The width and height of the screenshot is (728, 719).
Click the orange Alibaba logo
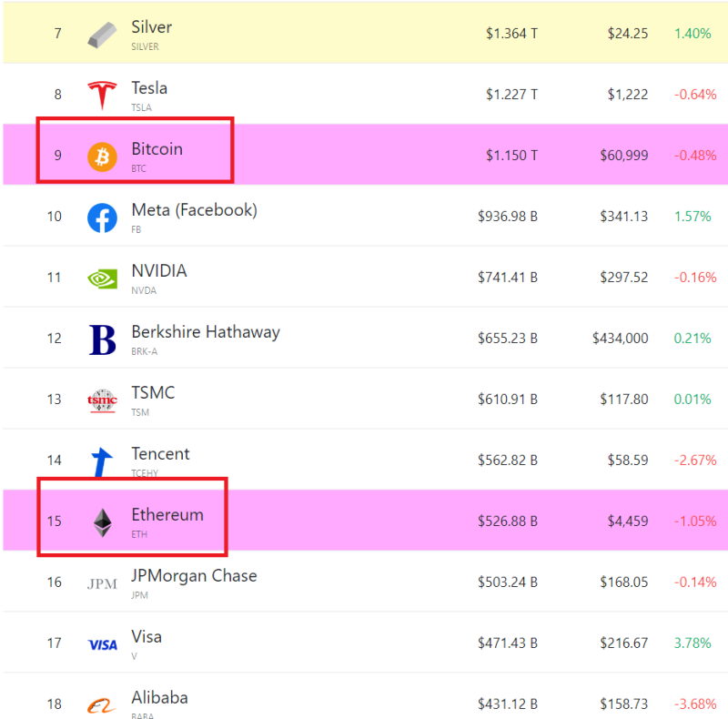tap(102, 705)
